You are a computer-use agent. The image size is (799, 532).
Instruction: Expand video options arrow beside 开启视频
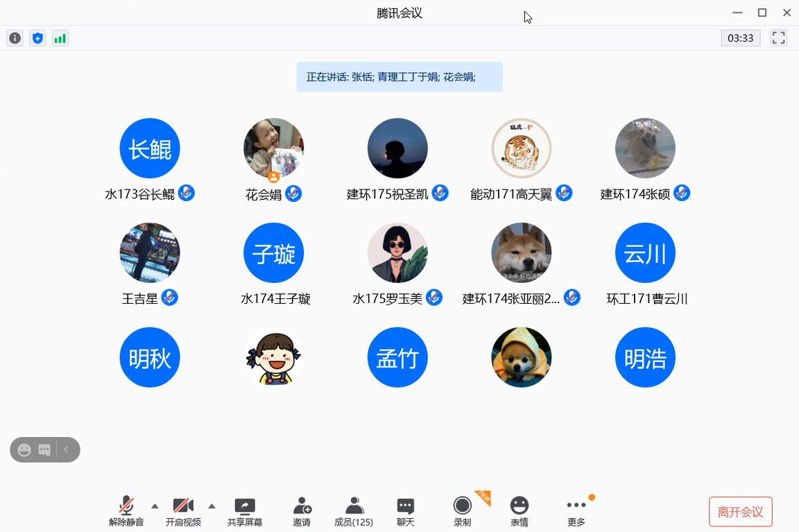click(x=212, y=506)
